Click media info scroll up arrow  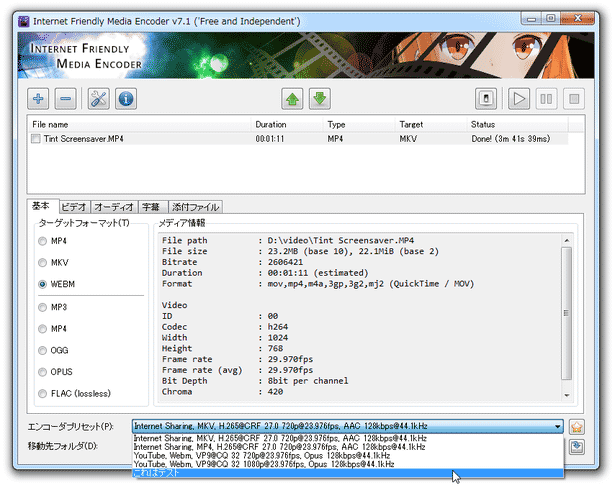click(566, 240)
